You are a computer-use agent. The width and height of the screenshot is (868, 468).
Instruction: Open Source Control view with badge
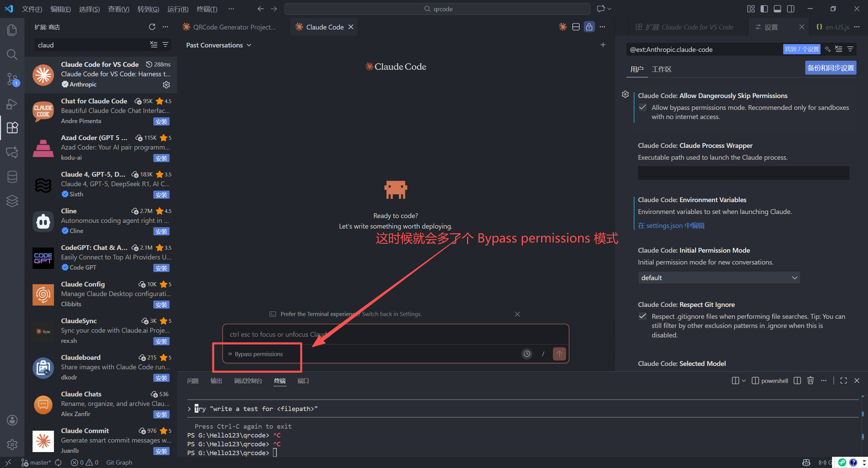[12, 79]
